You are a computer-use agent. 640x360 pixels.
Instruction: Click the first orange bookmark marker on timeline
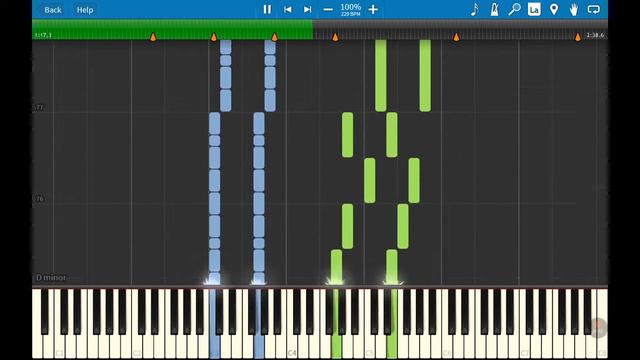(x=153, y=37)
